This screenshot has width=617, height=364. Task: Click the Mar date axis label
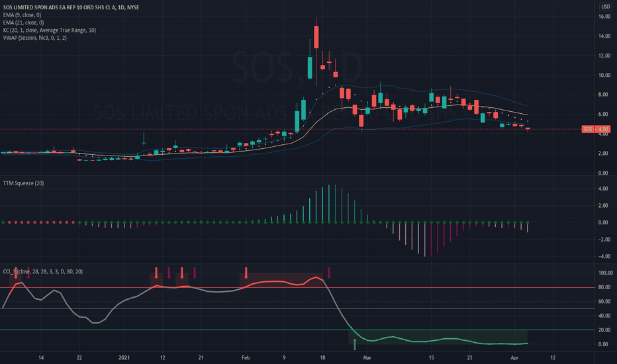367,357
